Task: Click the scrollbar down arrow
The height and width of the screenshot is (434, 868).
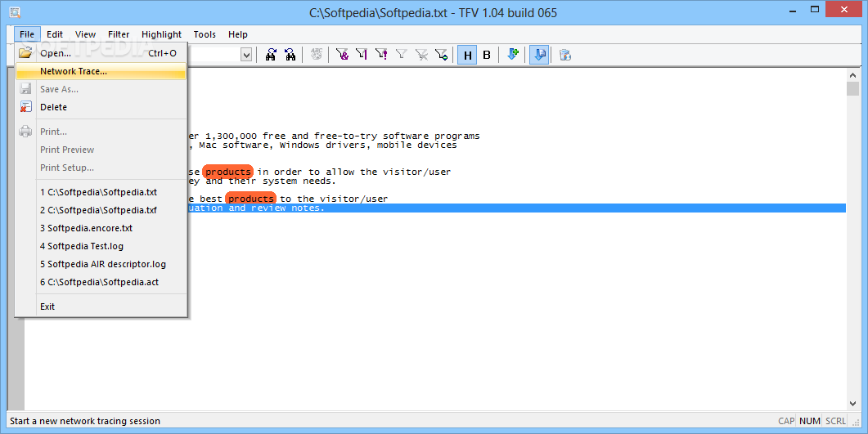Action: coord(852,404)
